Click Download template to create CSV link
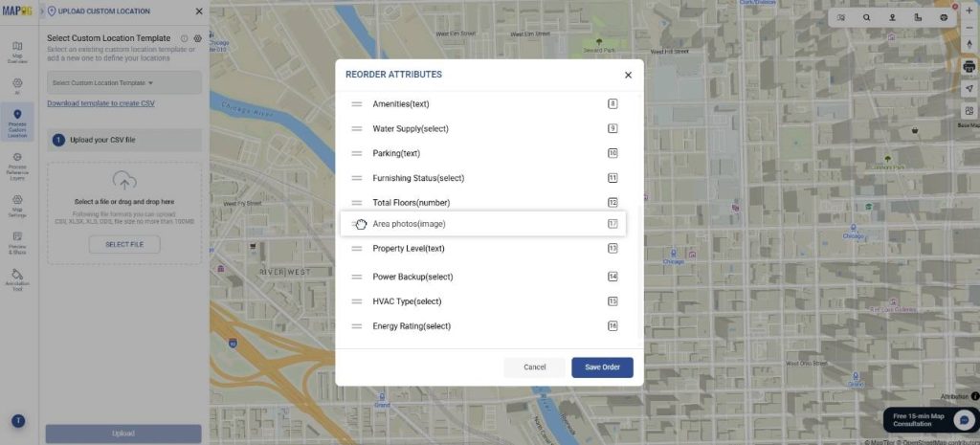980x445 pixels. 100,103
